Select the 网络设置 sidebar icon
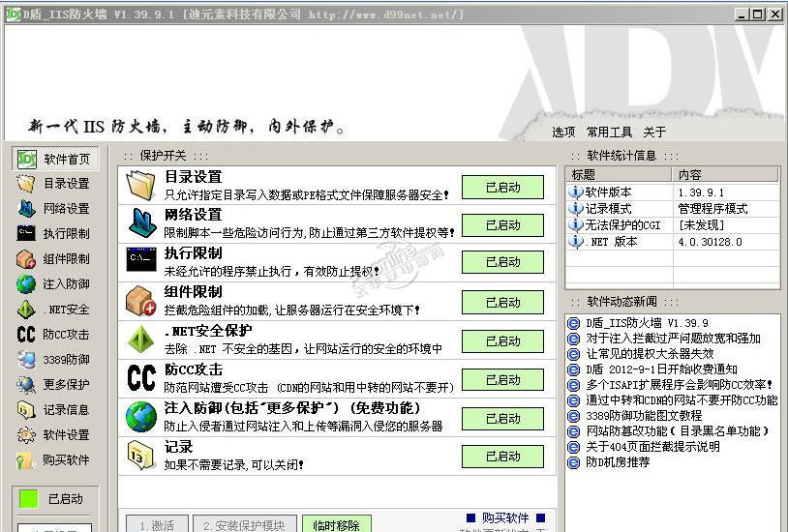 click(x=27, y=209)
